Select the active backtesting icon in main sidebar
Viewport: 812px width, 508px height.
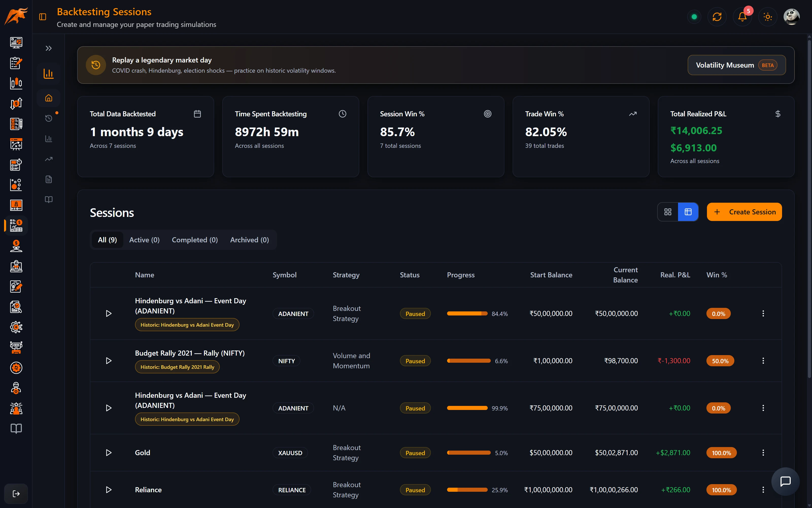tap(16, 226)
